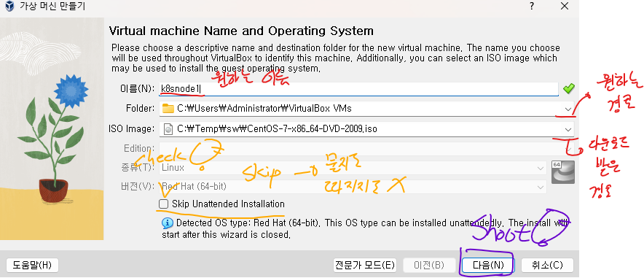
Task: Click ISO path CentOS-7-x86_64-DVD-2009.iso text
Action: click(278, 129)
